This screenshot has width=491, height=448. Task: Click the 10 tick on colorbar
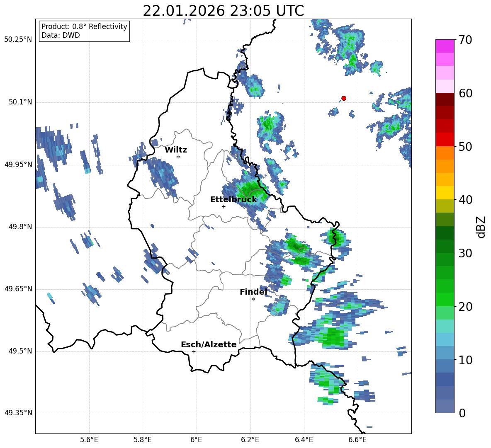465,360
